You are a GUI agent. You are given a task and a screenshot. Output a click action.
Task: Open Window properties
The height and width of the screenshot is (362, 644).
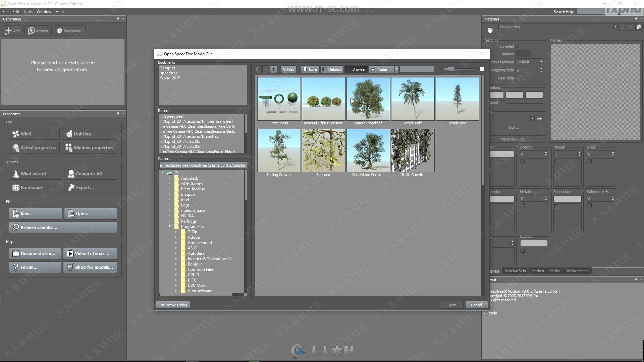point(89,148)
